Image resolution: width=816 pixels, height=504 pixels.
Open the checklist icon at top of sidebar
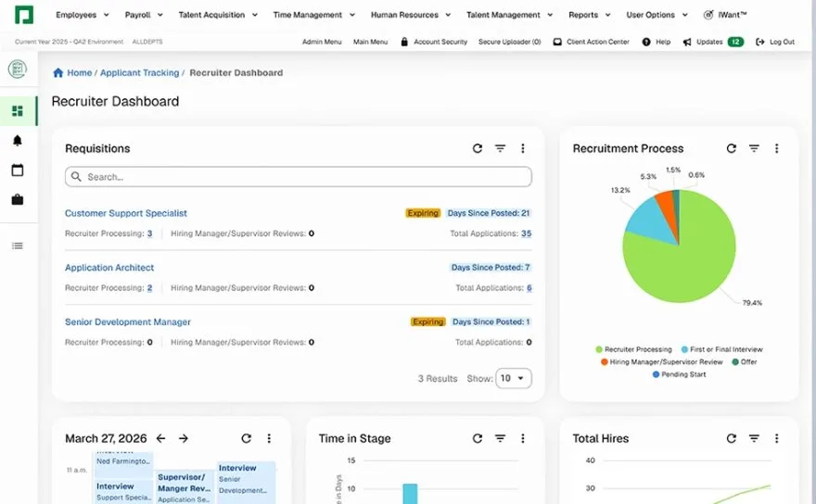pyautogui.click(x=18, y=69)
